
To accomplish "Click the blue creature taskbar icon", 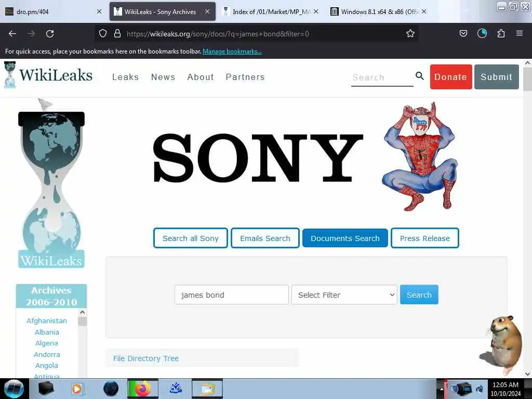I will [176, 389].
